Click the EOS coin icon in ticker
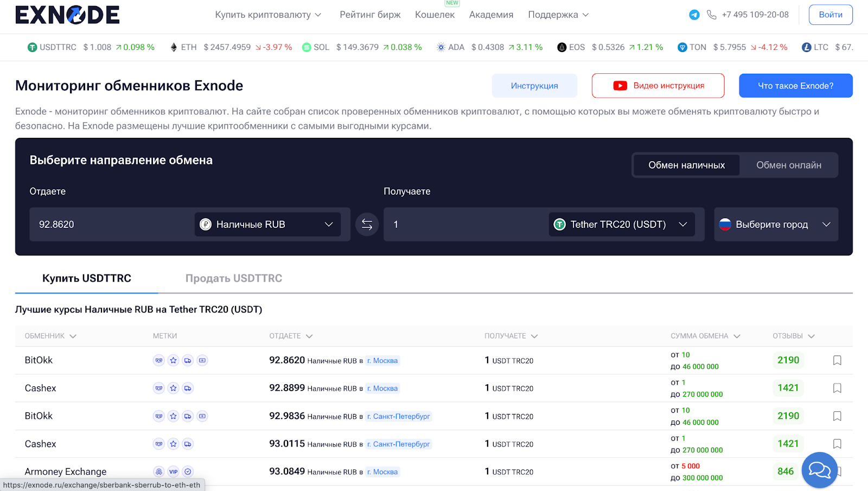Viewport: 868px width, 491px height. coord(562,47)
